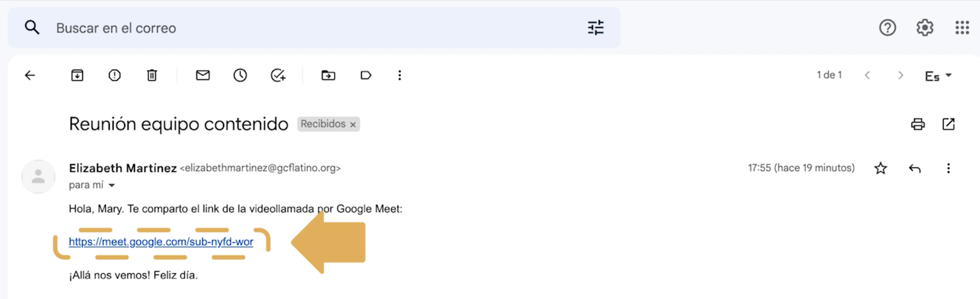Open email in a new window
980x299 pixels.
(x=949, y=124)
